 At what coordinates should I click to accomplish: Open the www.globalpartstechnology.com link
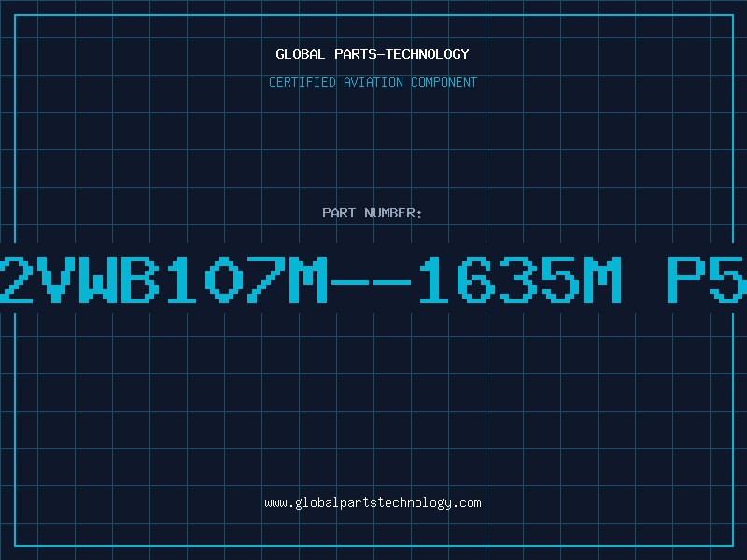pyautogui.click(x=373, y=503)
